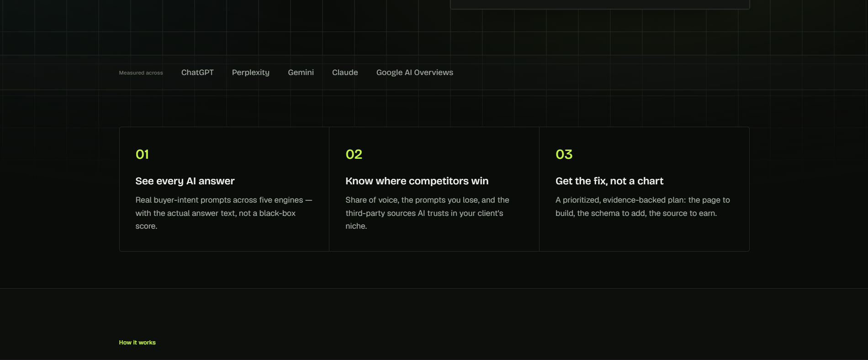Click the 02 step number

pyautogui.click(x=354, y=154)
